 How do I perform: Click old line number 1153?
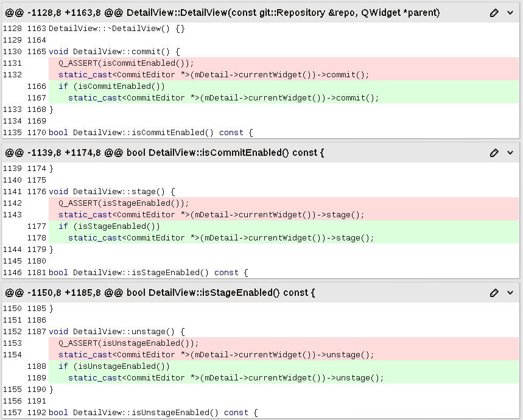tap(12, 343)
